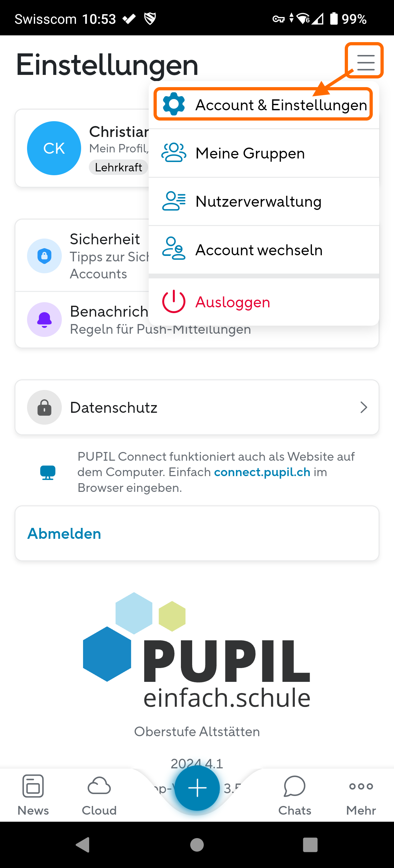This screenshot has width=394, height=868.
Task: Select Meine Gruppen from the menu
Action: pos(250,153)
